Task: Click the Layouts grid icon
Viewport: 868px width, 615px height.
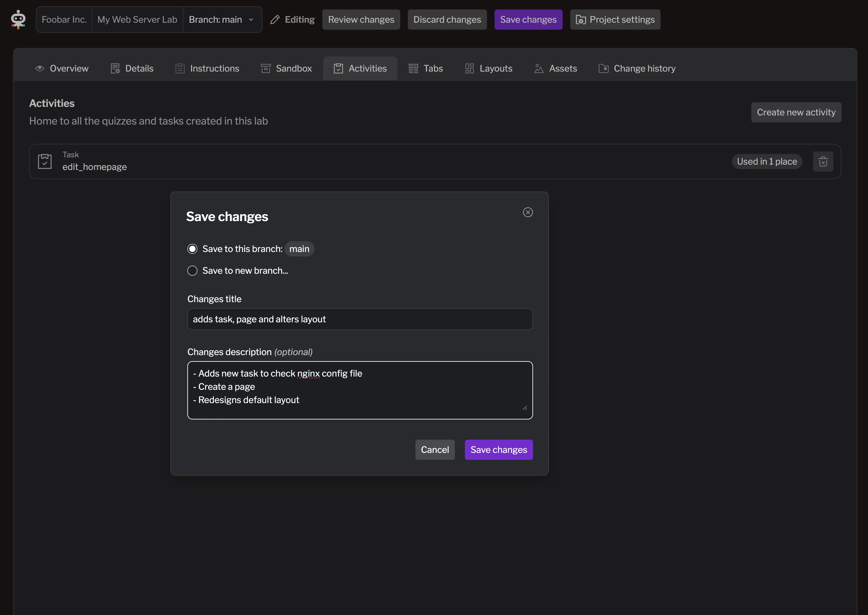Action: 470,68
